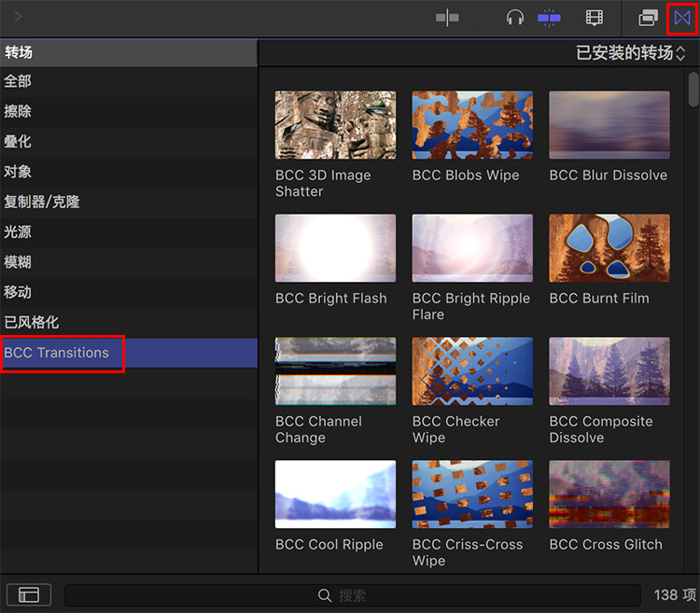Select the 对象 category
Image resolution: width=700 pixels, height=613 pixels.
click(x=129, y=172)
